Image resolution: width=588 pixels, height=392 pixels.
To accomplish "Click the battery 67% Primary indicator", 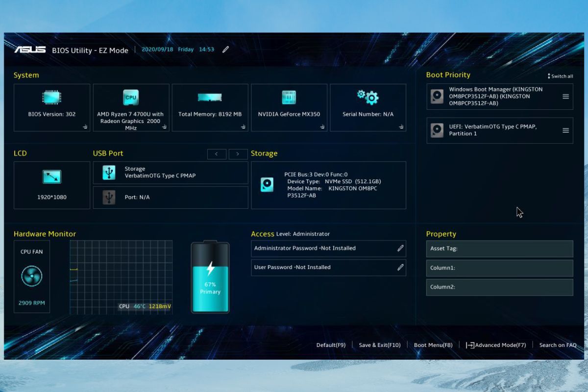I will click(210, 277).
